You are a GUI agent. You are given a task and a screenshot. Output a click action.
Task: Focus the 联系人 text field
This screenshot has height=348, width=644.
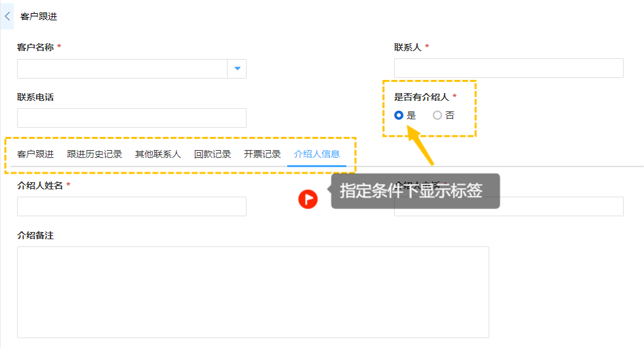pyautogui.click(x=508, y=68)
